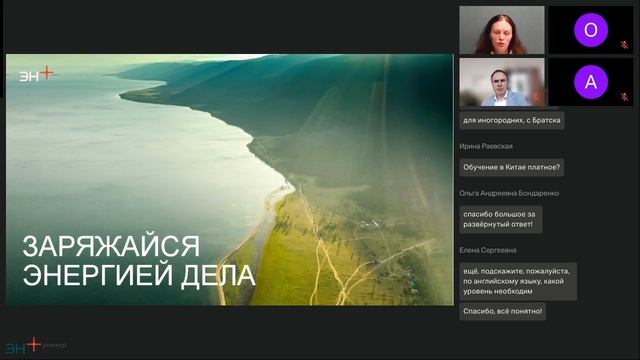Viewport: 640px width, 360px height.
Task: Click sender name 'Ольга Андреевна Бондаренко'
Action: coord(509,193)
